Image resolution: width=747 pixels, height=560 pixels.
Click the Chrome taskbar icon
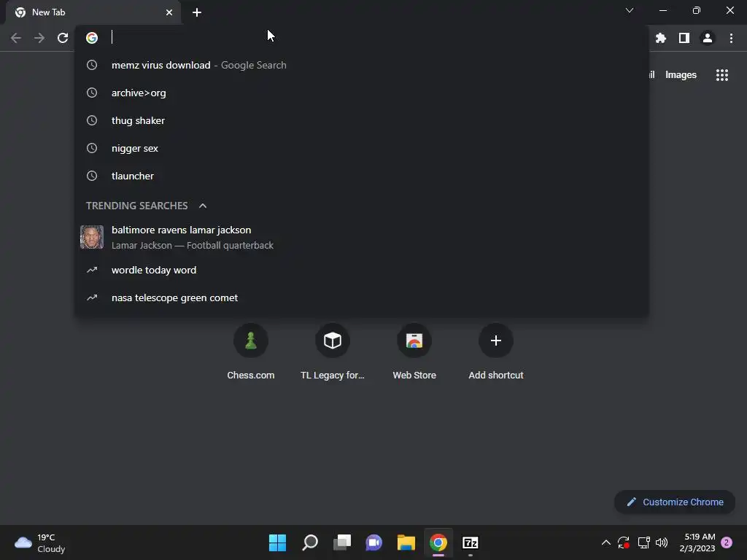coord(438,542)
